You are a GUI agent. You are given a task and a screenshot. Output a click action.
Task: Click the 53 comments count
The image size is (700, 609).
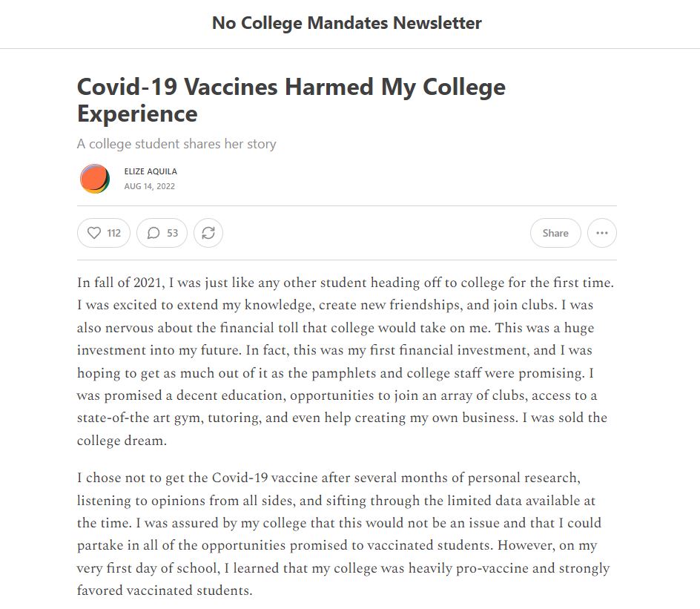click(x=172, y=233)
